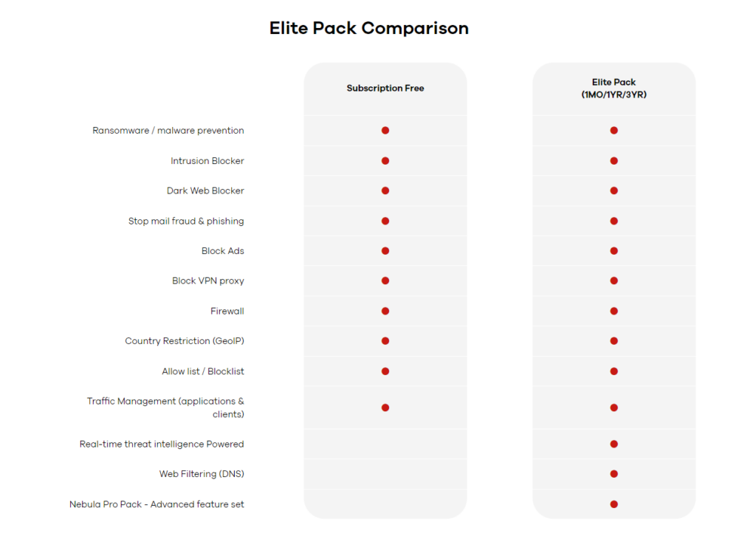Click the Ransomware / malware prevention label
This screenshot has height=545, width=756.
(x=168, y=131)
